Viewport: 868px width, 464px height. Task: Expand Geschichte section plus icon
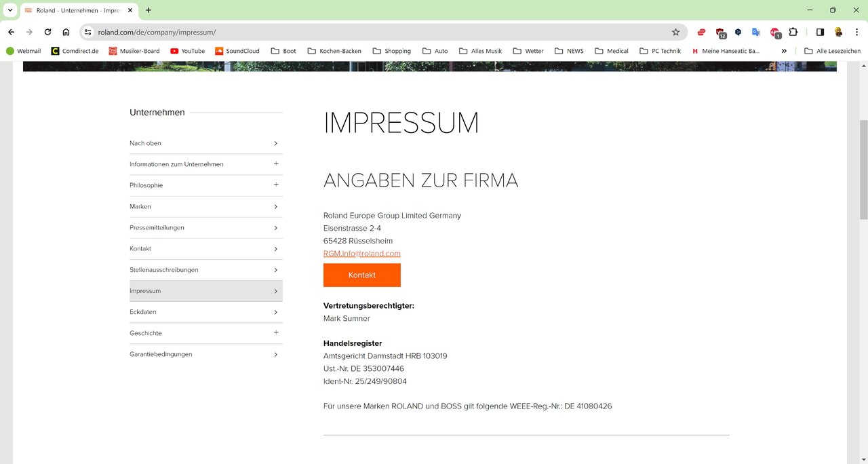pos(276,332)
